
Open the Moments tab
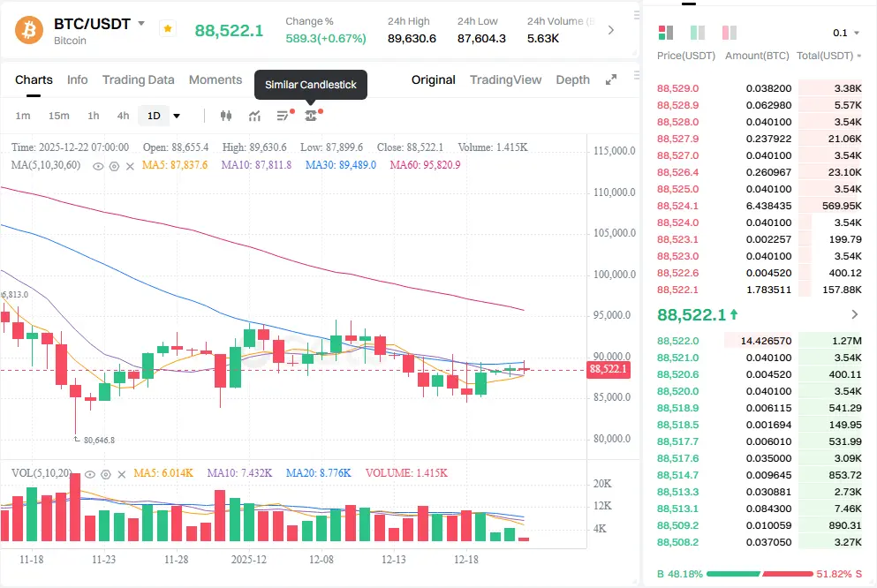click(x=215, y=80)
